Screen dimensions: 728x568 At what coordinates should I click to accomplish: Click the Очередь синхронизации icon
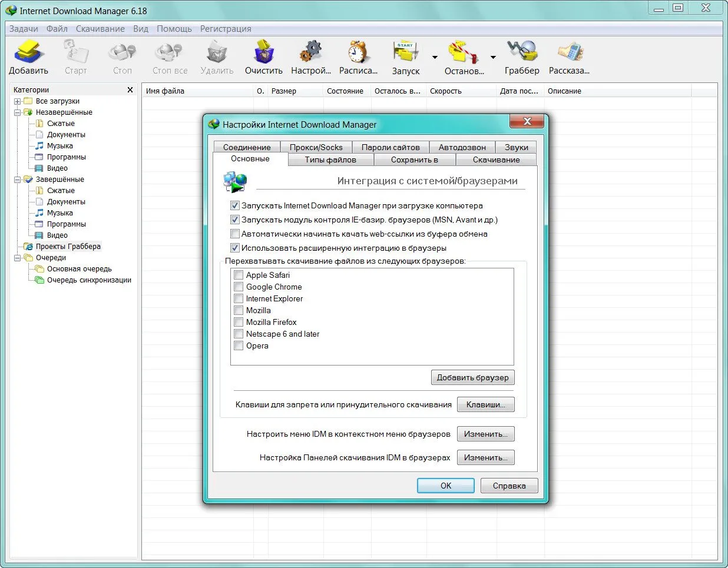pyautogui.click(x=39, y=280)
